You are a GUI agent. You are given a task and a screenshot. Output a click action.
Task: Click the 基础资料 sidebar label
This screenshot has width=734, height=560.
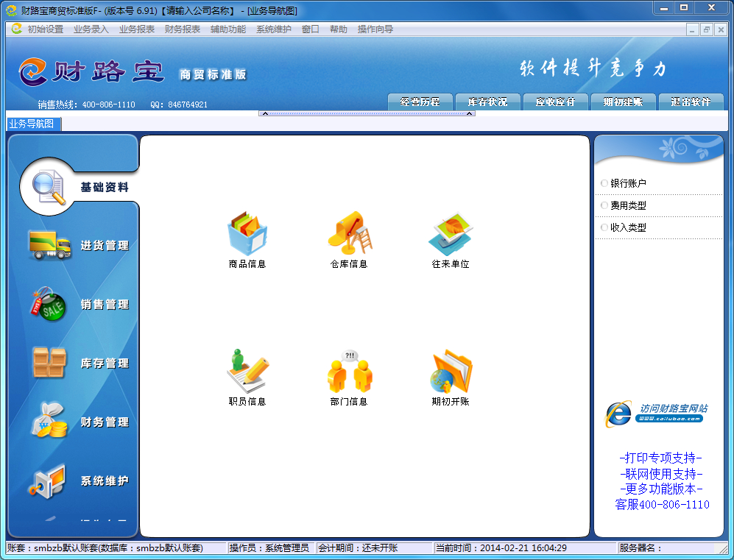[105, 187]
